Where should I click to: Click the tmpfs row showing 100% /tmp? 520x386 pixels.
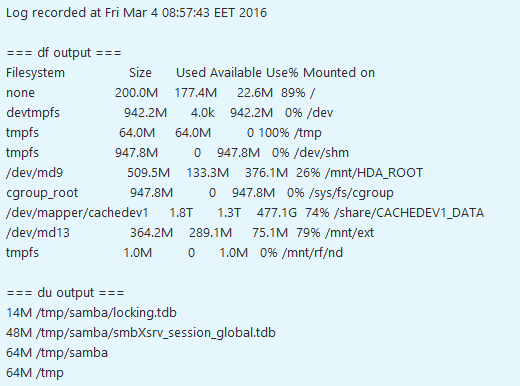tap(164, 133)
